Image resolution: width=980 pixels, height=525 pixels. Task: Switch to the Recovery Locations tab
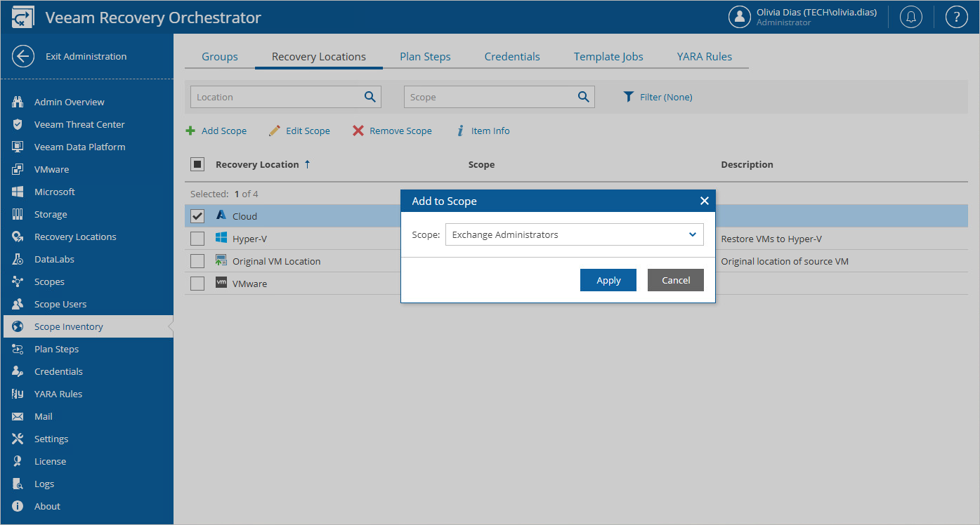click(x=319, y=57)
